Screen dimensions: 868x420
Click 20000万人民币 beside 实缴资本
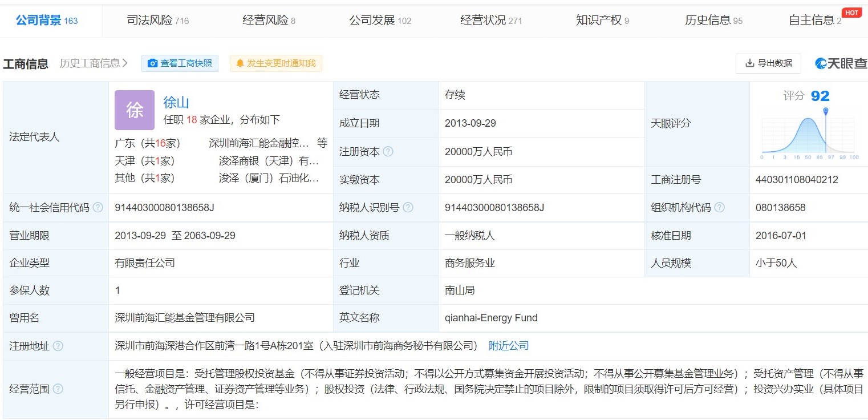coord(478,180)
